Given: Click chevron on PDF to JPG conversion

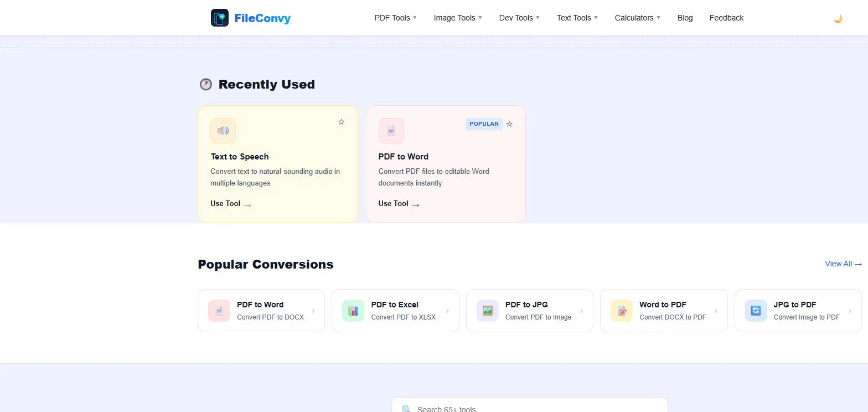Looking at the screenshot, I should pyautogui.click(x=581, y=311).
